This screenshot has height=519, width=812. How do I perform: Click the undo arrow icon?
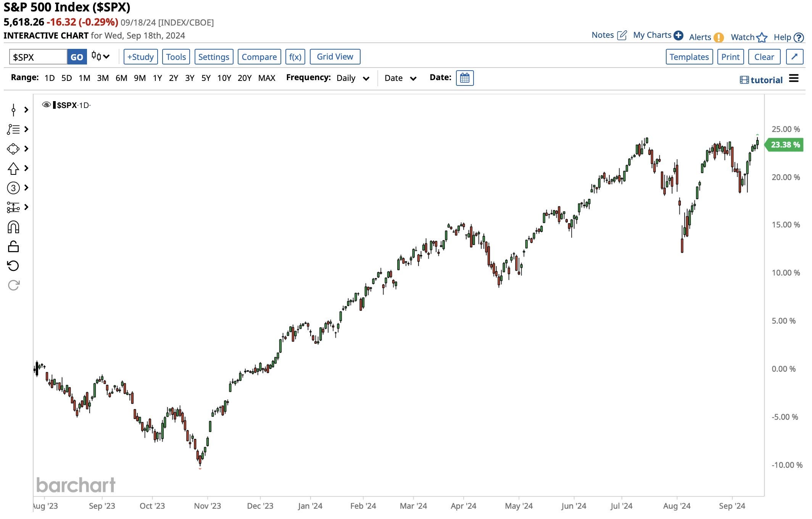point(13,266)
